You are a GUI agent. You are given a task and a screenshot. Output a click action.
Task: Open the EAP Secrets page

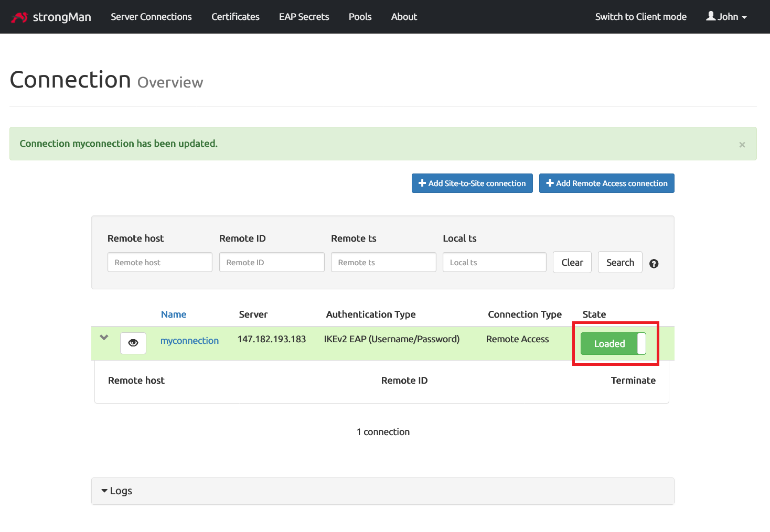pos(304,17)
